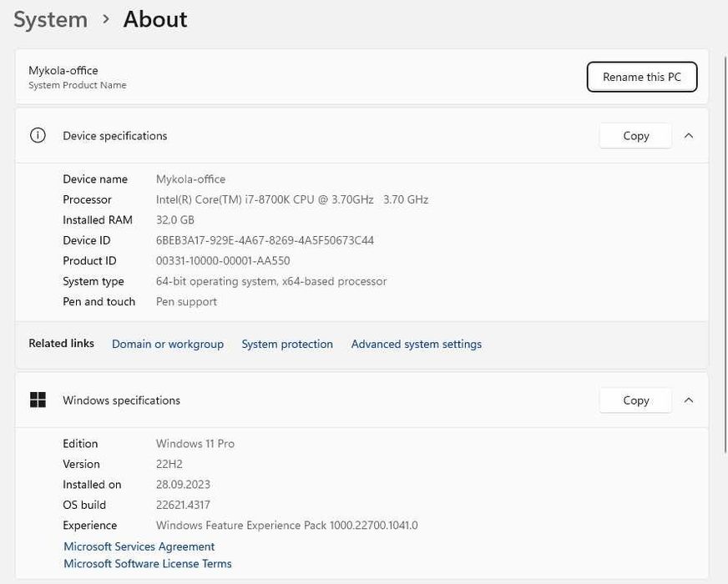This screenshot has width=728, height=584.
Task: Open Advanced system settings link
Action: tap(416, 345)
